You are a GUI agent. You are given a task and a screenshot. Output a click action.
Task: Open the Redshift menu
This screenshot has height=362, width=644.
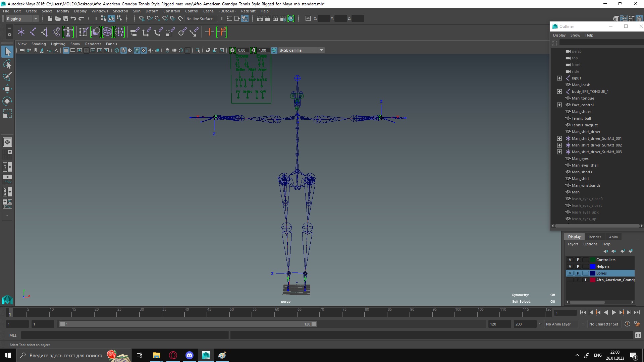coord(248,11)
